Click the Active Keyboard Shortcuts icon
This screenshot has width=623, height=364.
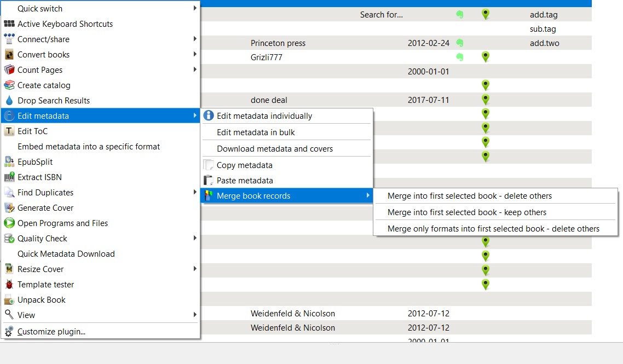[x=9, y=24]
